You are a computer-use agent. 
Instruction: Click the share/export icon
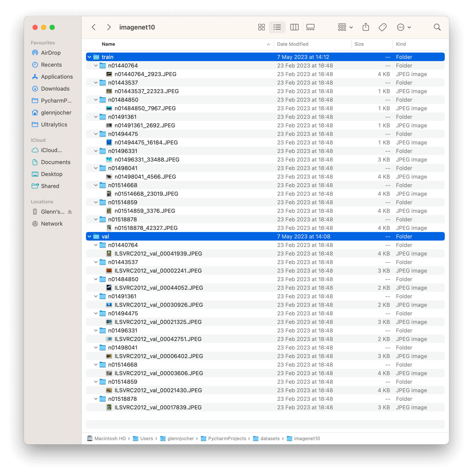366,27
